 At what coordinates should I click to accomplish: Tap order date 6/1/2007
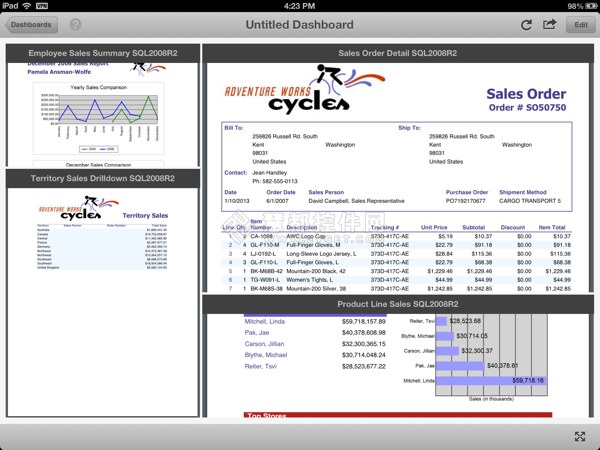point(277,201)
